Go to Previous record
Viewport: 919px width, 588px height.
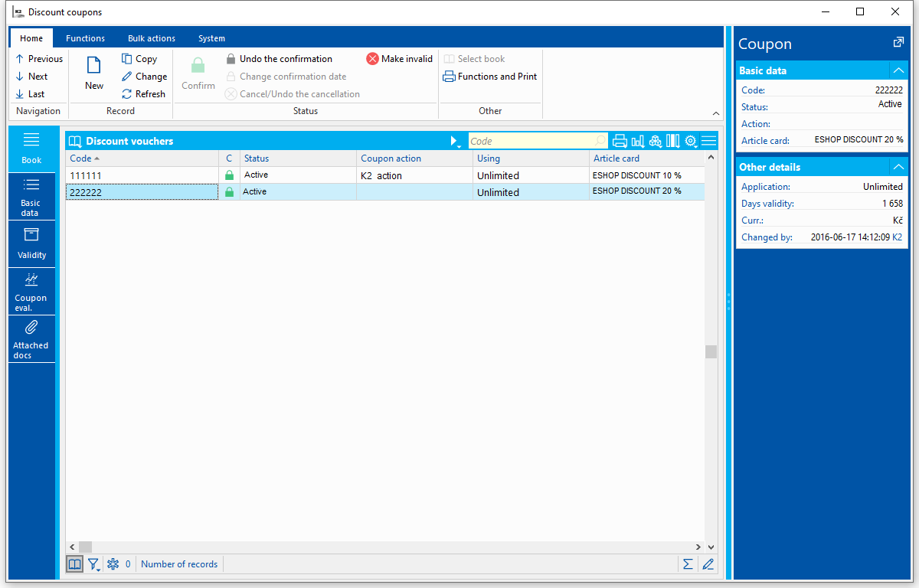tap(39, 59)
